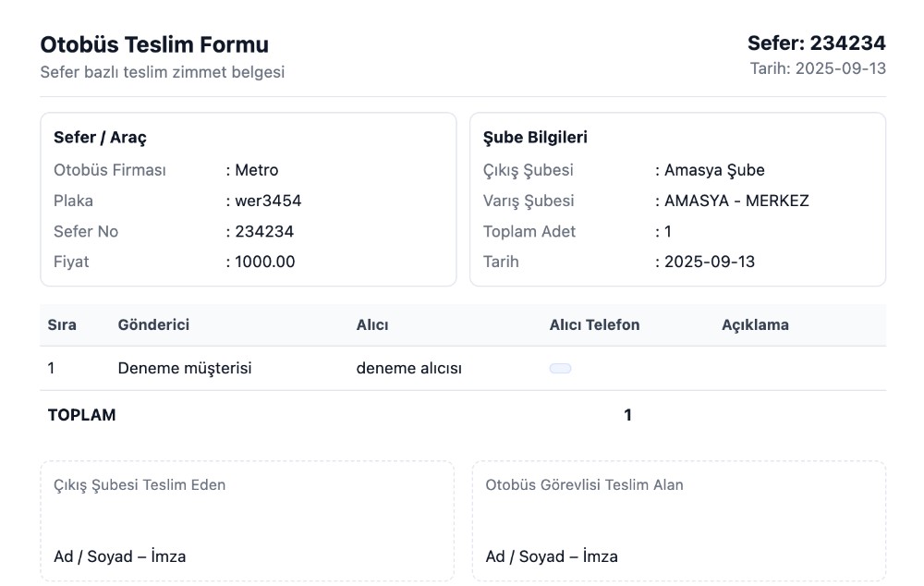924x586 pixels.
Task: Click the Açıklama column header
Action: [755, 325]
